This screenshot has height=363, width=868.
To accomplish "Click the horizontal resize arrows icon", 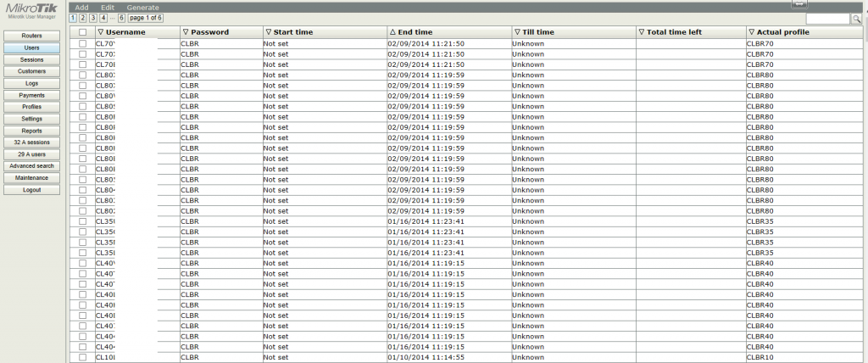I will [798, 4].
